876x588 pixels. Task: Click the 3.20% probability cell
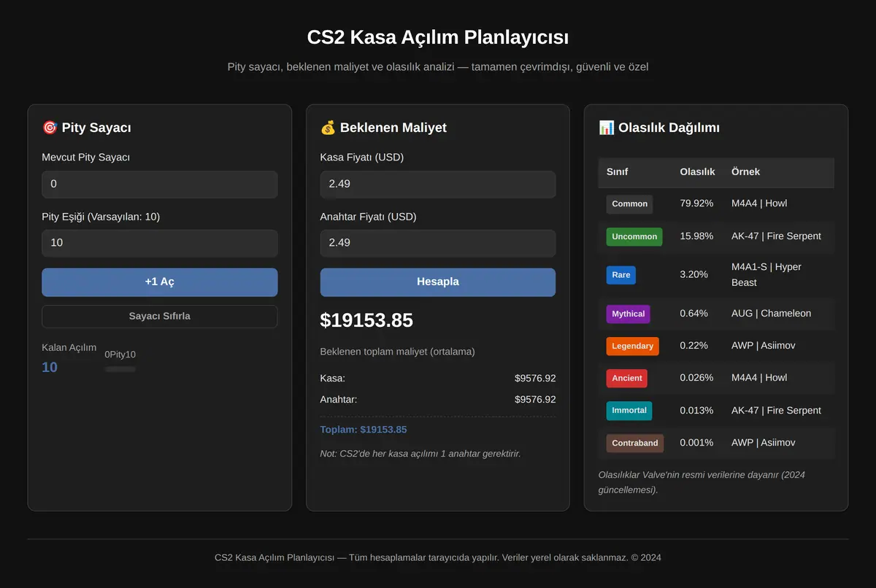[693, 275]
